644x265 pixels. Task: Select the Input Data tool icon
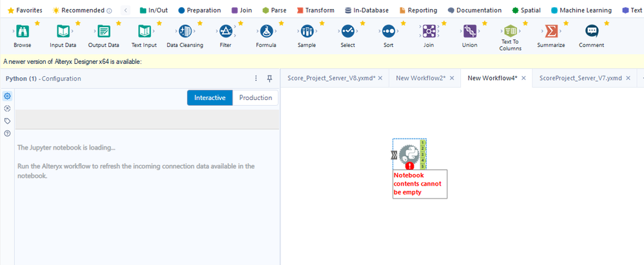(x=63, y=31)
